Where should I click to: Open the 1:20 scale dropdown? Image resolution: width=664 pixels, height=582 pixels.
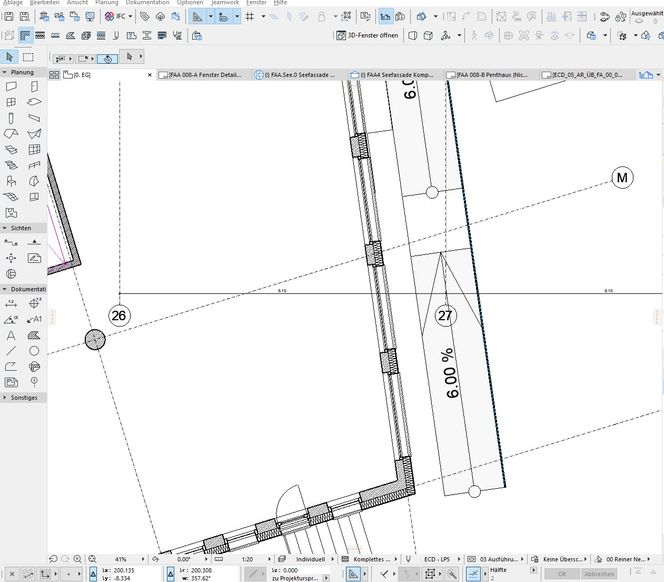[250, 558]
